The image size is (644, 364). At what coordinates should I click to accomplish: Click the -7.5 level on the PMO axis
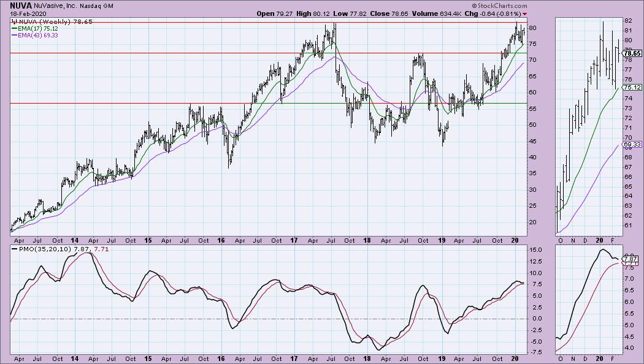536,352
